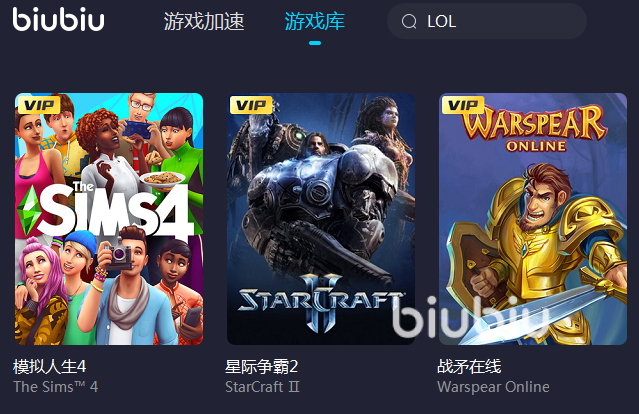Select the 游戏库 tab
639x414 pixels.
(315, 21)
